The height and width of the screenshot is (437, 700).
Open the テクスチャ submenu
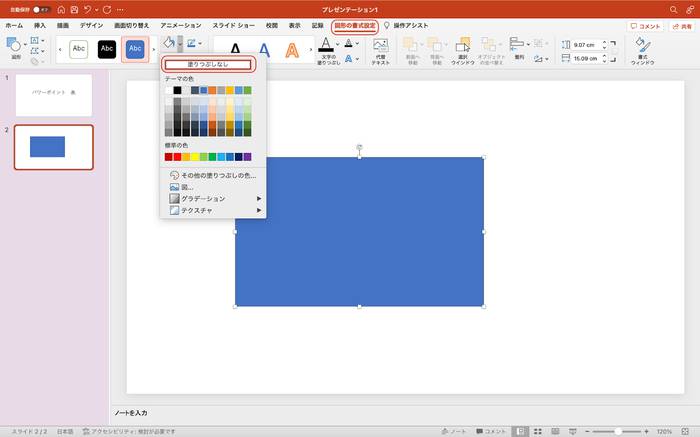coord(212,210)
